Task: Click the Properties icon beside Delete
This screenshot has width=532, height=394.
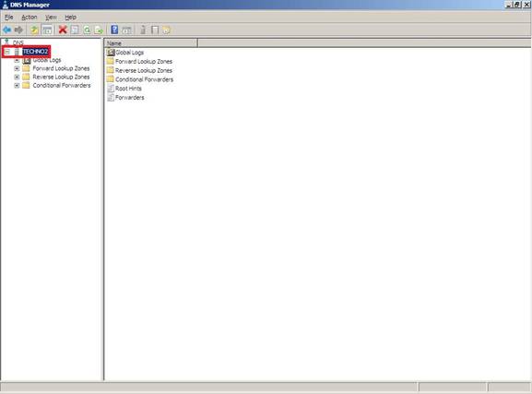Action: (x=75, y=30)
